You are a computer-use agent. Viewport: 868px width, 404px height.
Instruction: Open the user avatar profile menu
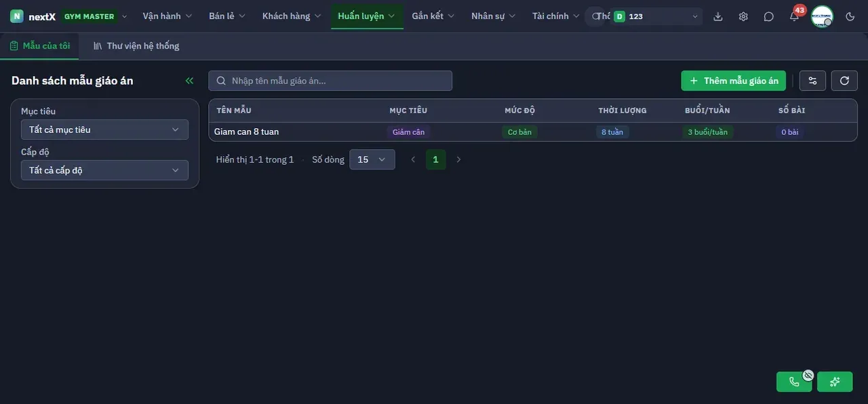coord(822,16)
